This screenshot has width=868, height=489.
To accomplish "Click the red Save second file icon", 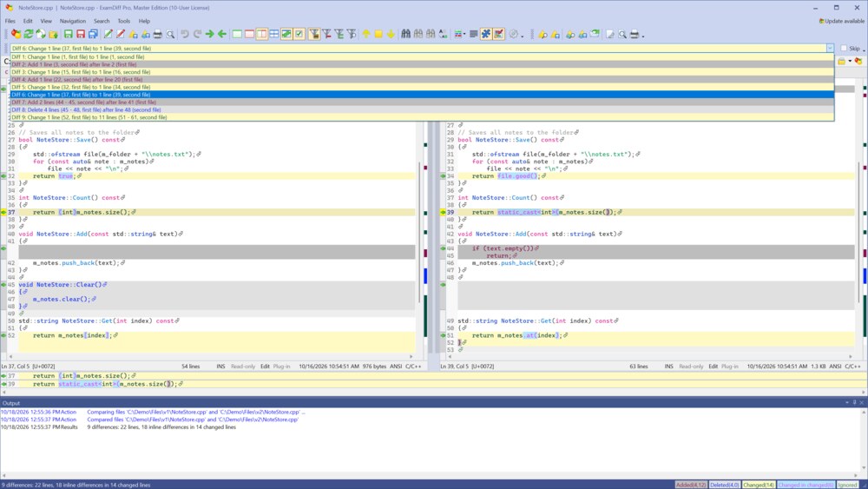I will [x=80, y=35].
